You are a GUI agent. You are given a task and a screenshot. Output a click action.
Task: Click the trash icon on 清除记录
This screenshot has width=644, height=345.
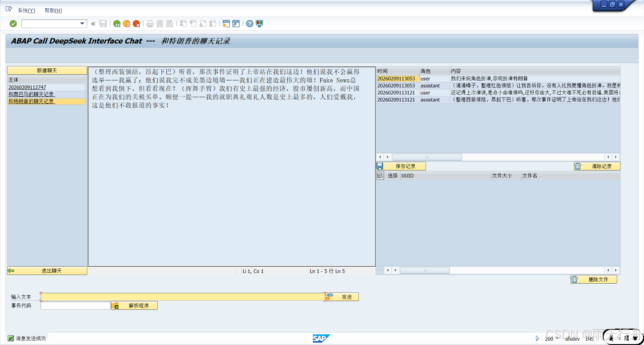click(578, 166)
